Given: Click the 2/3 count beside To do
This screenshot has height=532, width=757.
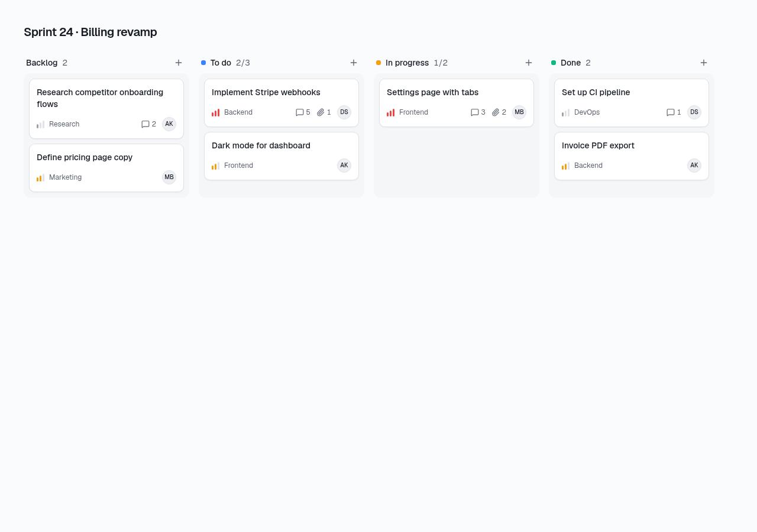Looking at the screenshot, I should pyautogui.click(x=243, y=63).
